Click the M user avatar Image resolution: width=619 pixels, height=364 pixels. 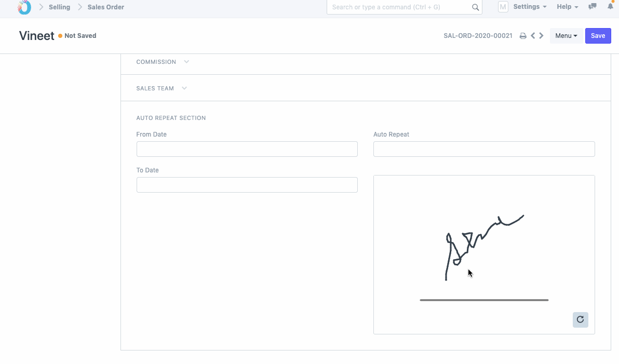[503, 7]
